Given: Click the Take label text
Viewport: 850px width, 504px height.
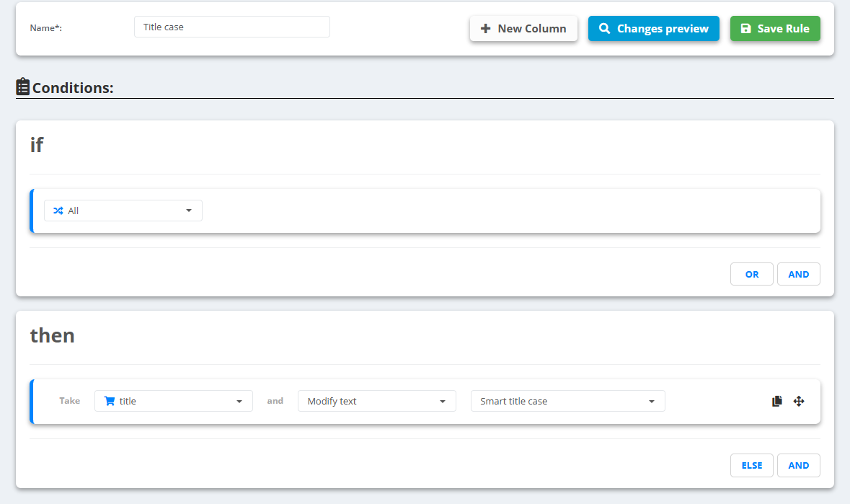Looking at the screenshot, I should pyautogui.click(x=69, y=401).
